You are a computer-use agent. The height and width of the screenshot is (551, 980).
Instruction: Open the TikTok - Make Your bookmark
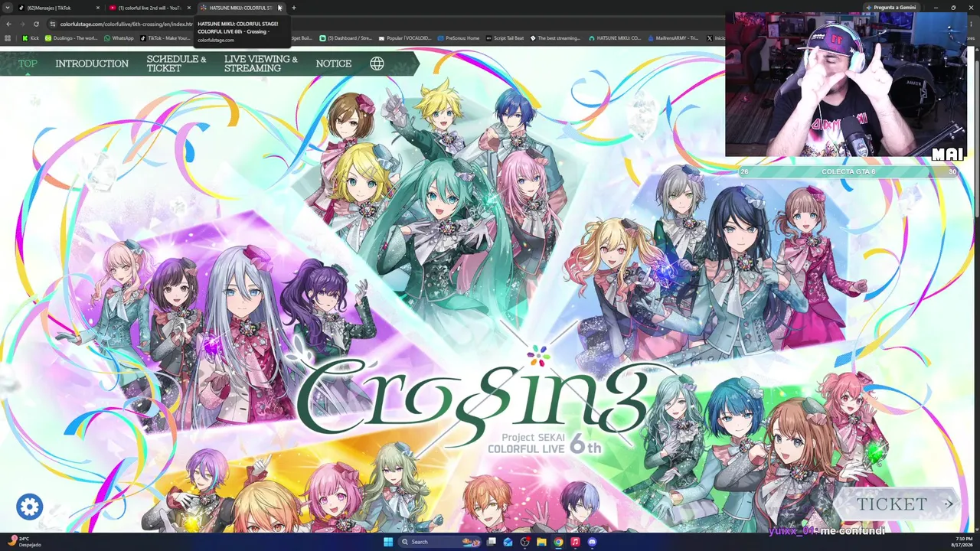coord(165,37)
